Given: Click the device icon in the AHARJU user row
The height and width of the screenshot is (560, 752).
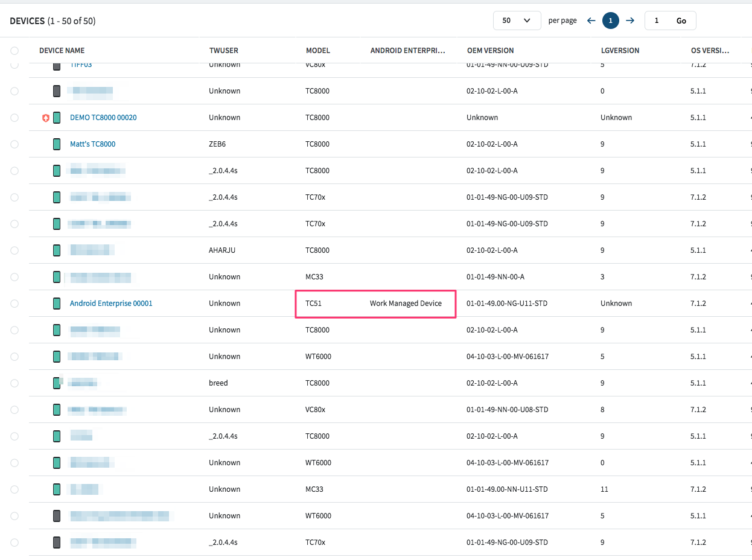Looking at the screenshot, I should (57, 250).
